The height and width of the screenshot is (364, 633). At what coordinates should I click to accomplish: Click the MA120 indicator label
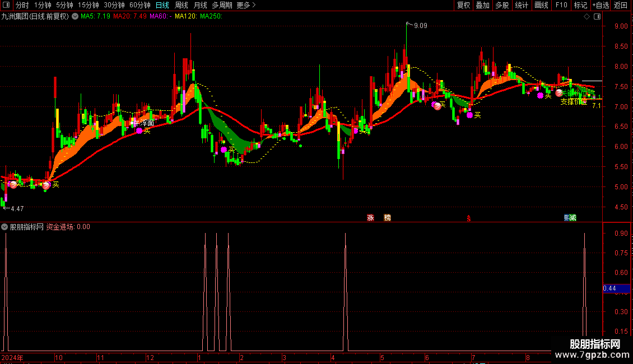[x=186, y=16]
